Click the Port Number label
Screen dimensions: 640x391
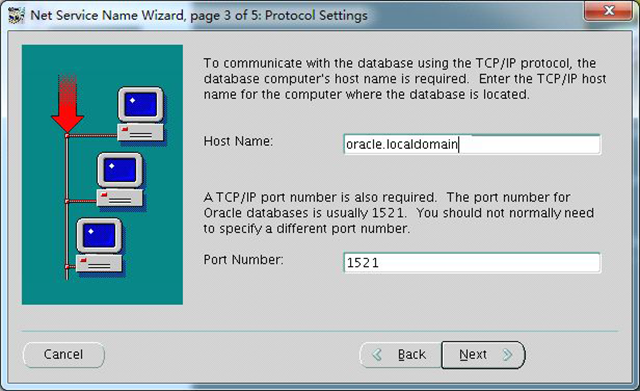(243, 260)
